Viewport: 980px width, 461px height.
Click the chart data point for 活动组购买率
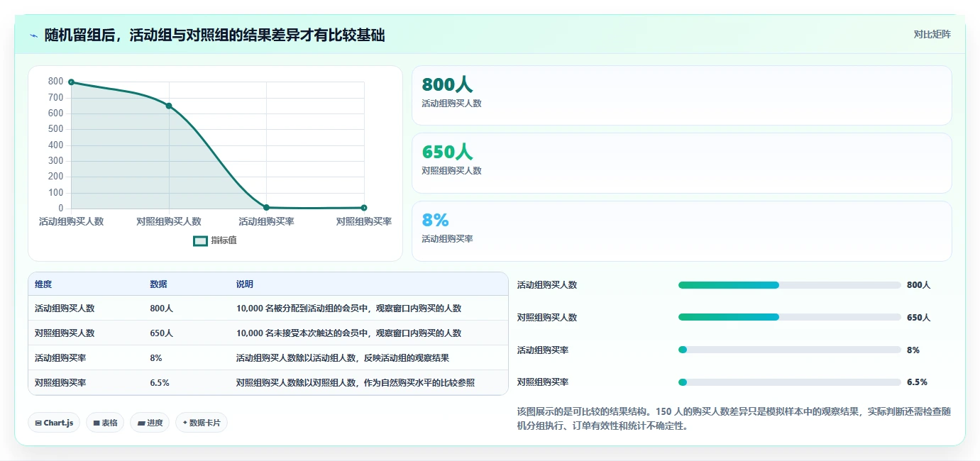pos(266,208)
